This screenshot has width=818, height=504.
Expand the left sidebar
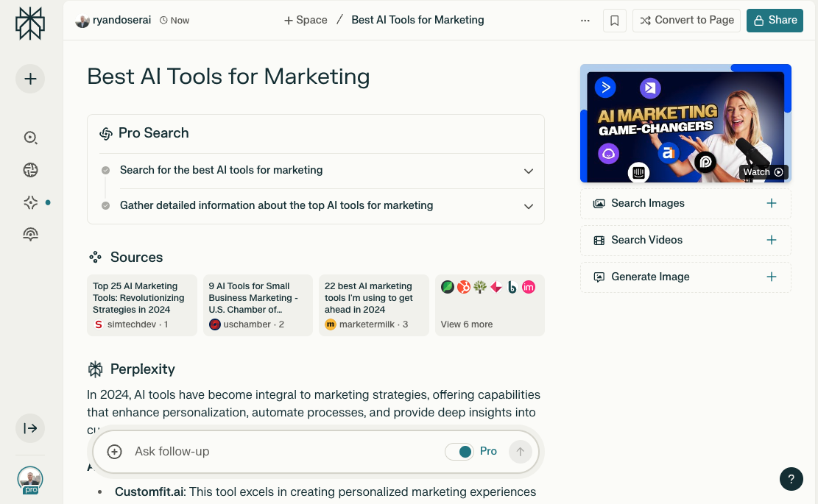coord(30,427)
